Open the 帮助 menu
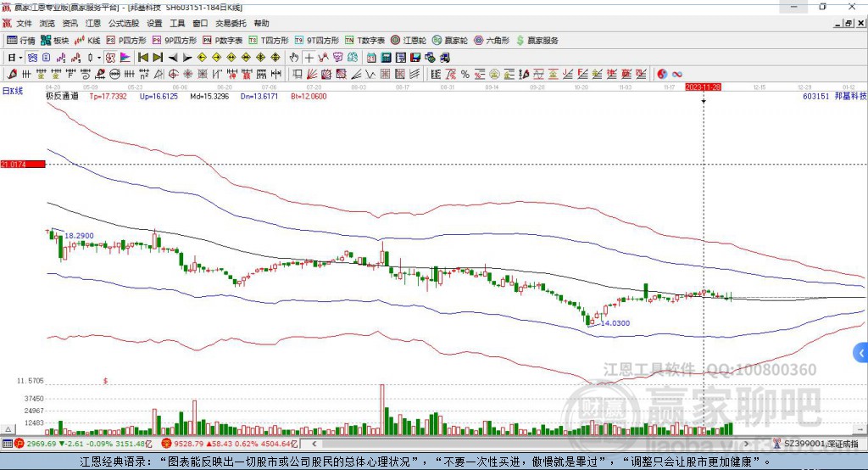The image size is (868, 470). (261, 23)
